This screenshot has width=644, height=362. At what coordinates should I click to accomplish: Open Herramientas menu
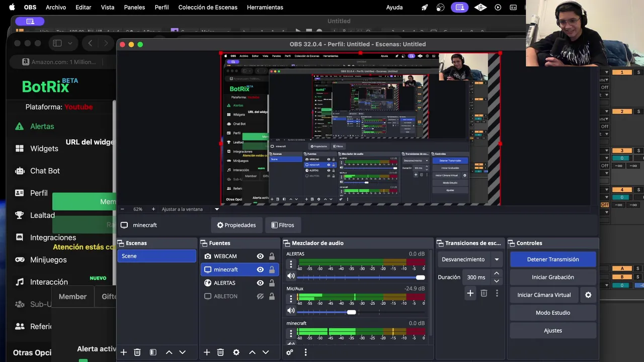[265, 8]
